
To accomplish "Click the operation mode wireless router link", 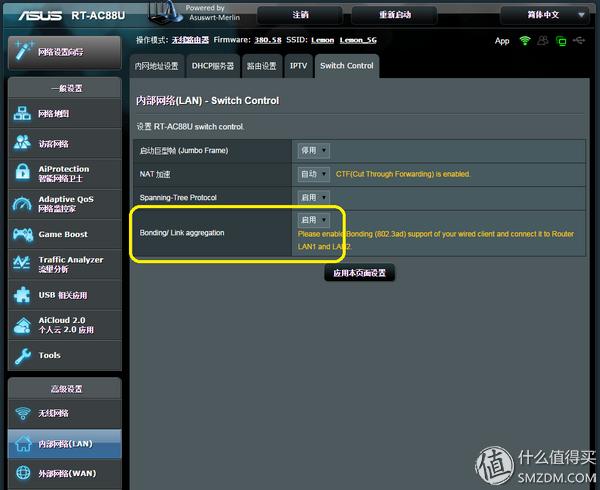I will [190, 40].
